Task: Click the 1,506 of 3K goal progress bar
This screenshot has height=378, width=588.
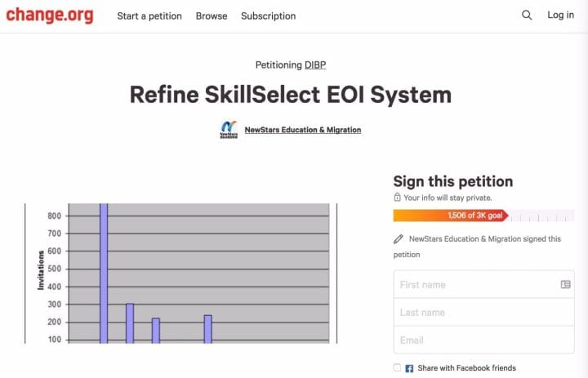Action: [x=483, y=216]
